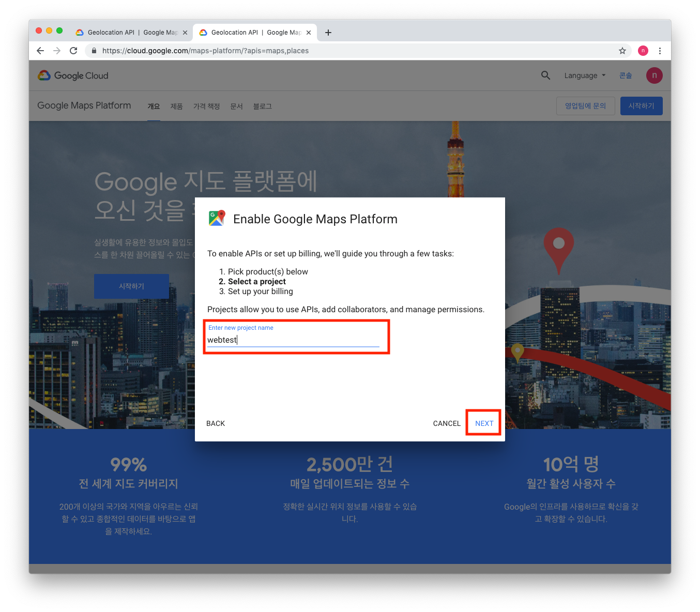
Task: Select the 블로그 navigation tab
Action: pos(262,106)
